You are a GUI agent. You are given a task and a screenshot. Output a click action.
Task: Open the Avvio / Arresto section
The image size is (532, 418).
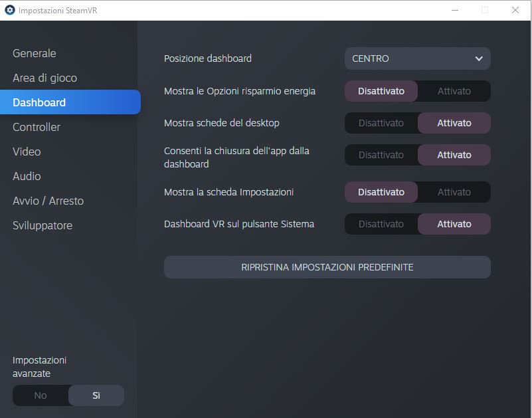pyautogui.click(x=48, y=201)
